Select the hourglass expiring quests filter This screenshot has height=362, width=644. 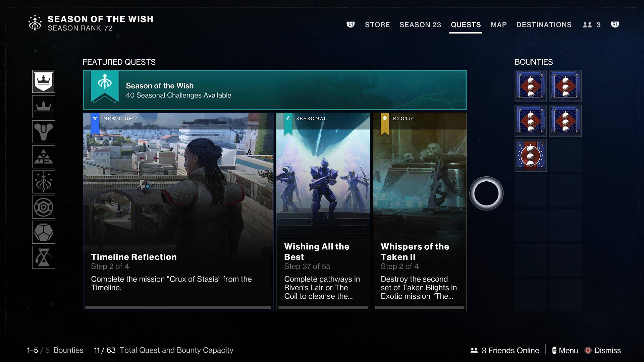[x=43, y=257]
